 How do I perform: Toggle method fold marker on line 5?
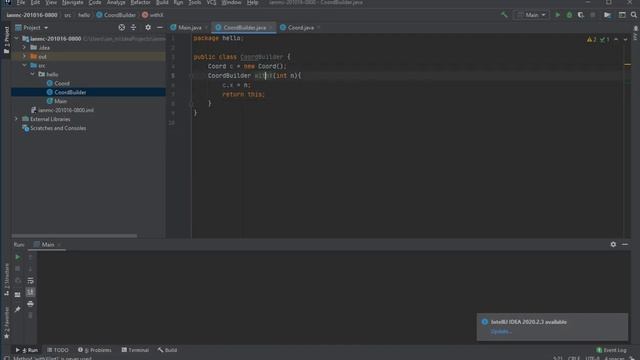[x=191, y=76]
